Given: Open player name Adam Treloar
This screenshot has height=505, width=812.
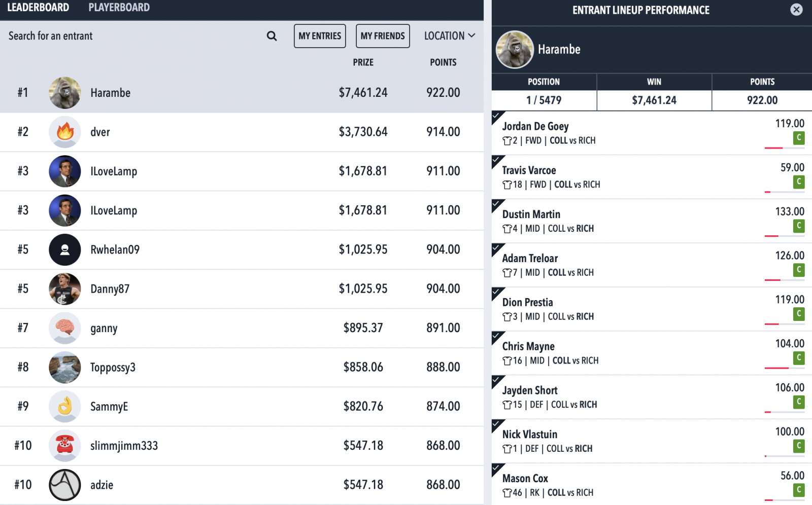Looking at the screenshot, I should point(530,259).
